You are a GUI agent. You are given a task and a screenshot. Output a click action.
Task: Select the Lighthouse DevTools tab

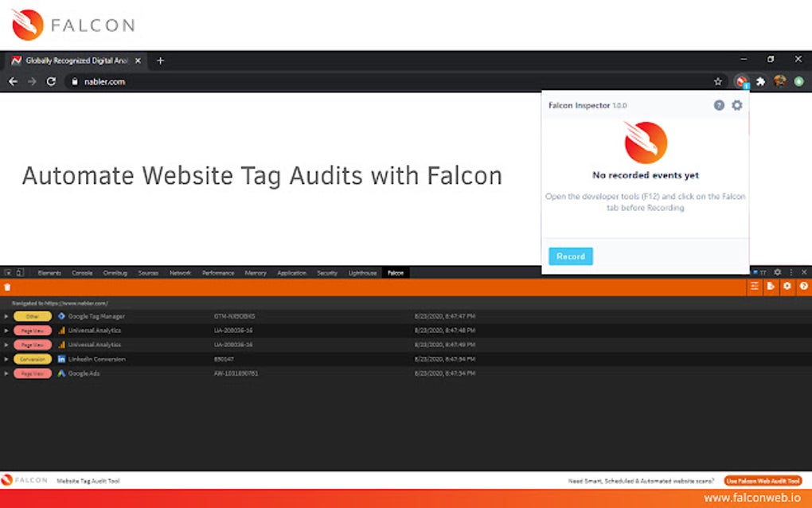pos(362,272)
